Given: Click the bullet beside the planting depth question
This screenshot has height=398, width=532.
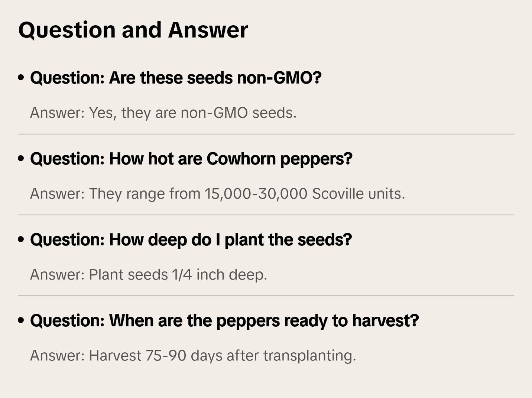Looking at the screenshot, I should [x=21, y=240].
